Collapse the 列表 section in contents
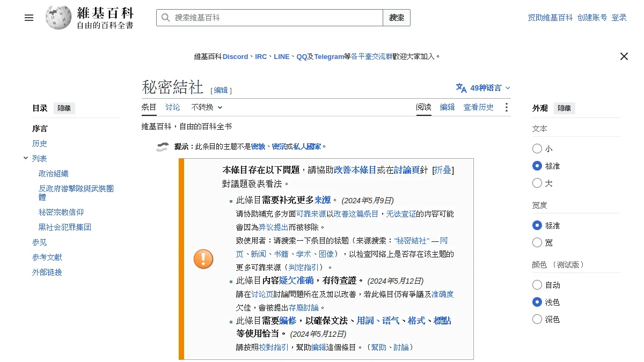644x362 pixels. point(26,158)
